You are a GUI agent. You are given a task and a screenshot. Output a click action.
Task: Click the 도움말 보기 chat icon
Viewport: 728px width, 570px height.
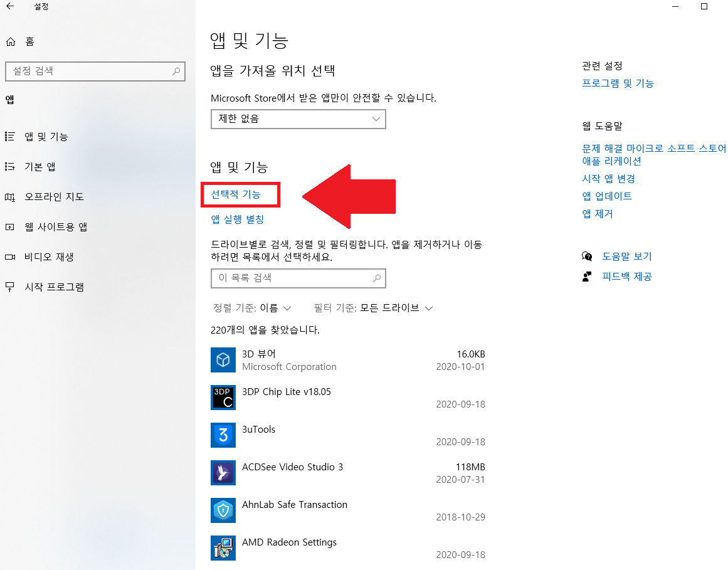[x=587, y=256]
